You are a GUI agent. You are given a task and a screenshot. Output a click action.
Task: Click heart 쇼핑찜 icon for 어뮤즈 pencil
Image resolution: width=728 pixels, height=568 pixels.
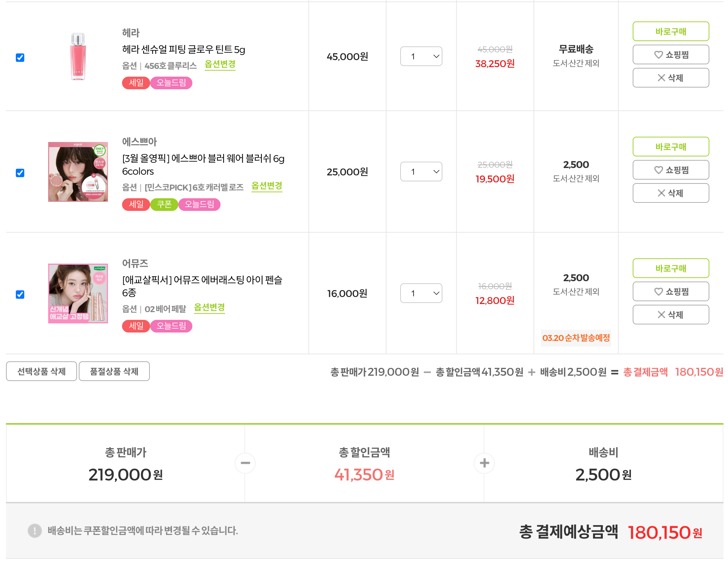click(658, 292)
